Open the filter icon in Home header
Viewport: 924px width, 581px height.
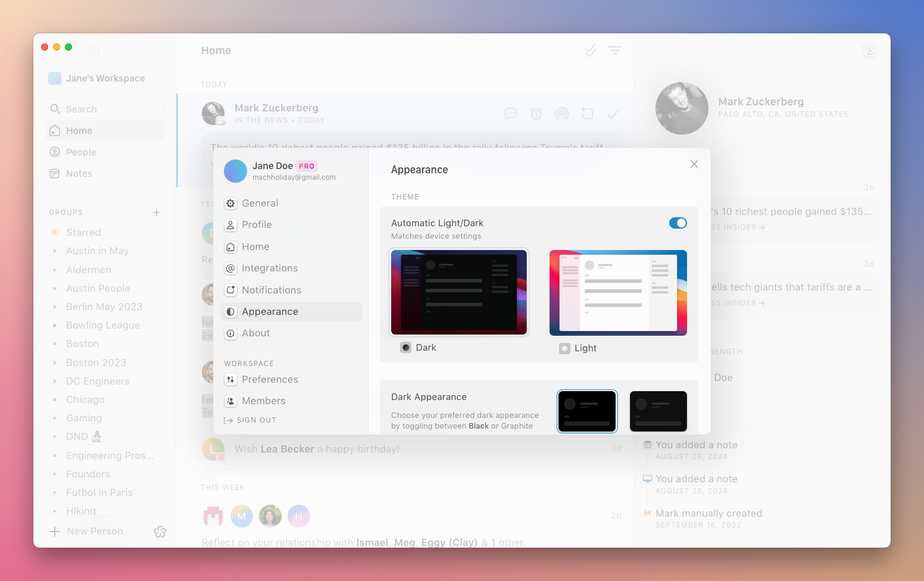pyautogui.click(x=614, y=51)
